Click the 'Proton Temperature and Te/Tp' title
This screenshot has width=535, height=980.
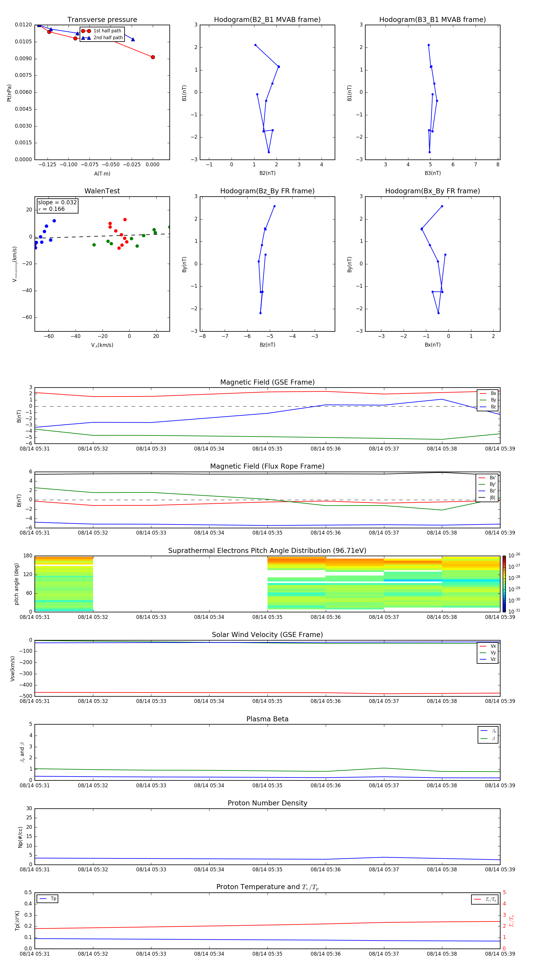(x=267, y=887)
